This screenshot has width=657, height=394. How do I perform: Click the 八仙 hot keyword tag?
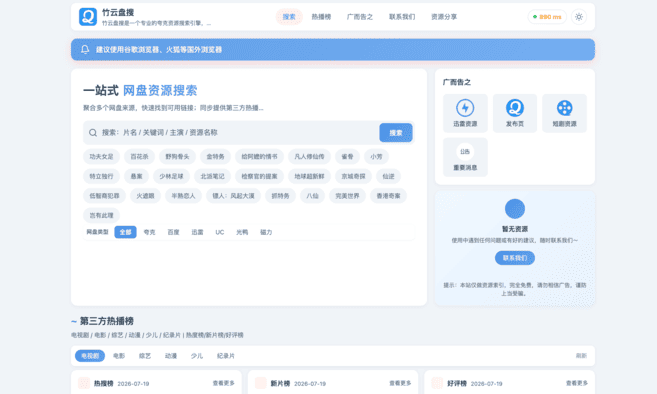click(313, 196)
